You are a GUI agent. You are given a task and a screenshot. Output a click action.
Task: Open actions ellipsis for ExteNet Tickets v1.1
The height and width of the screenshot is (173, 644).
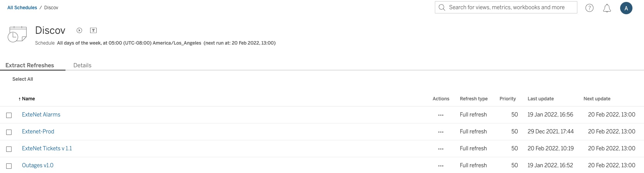pyautogui.click(x=441, y=149)
